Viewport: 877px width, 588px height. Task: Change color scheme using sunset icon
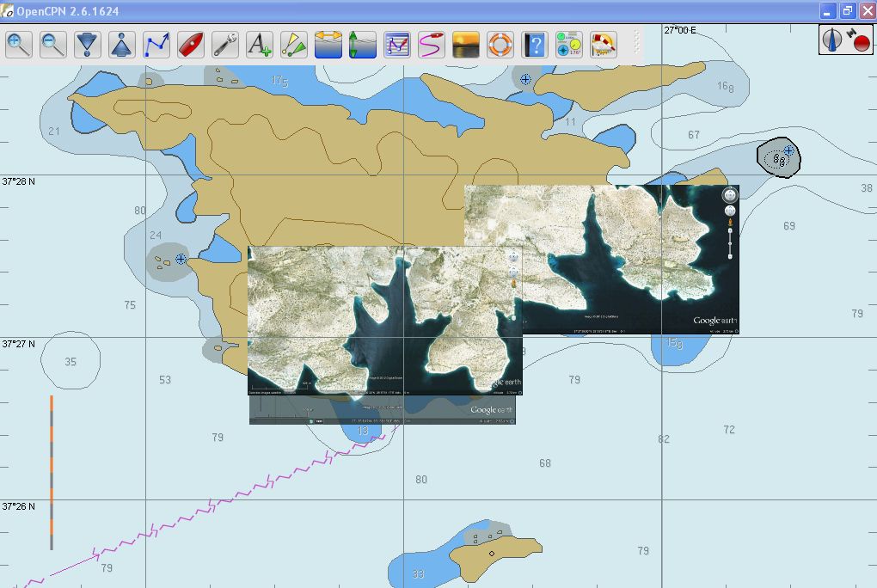(466, 45)
